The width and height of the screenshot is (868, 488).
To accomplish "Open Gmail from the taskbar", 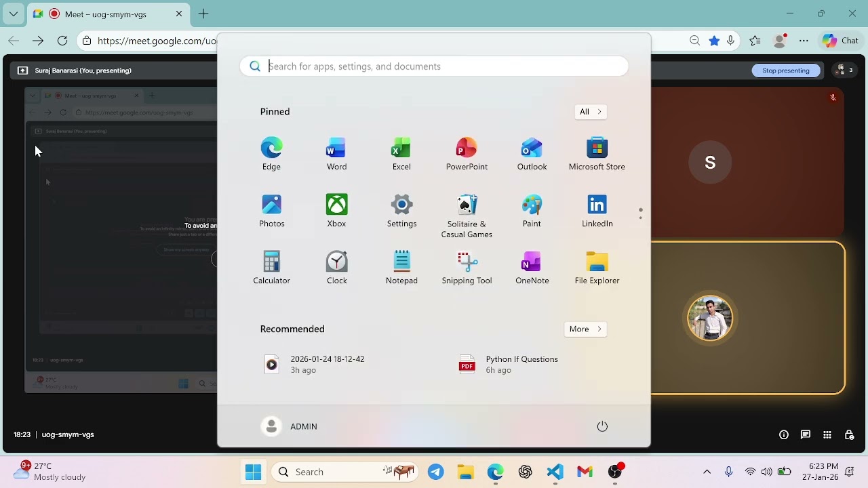I will coord(585,472).
